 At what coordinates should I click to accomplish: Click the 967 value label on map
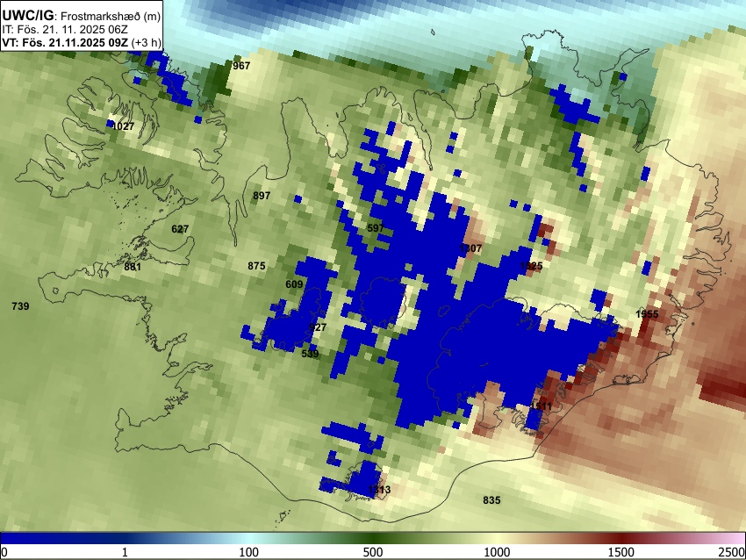(x=241, y=66)
